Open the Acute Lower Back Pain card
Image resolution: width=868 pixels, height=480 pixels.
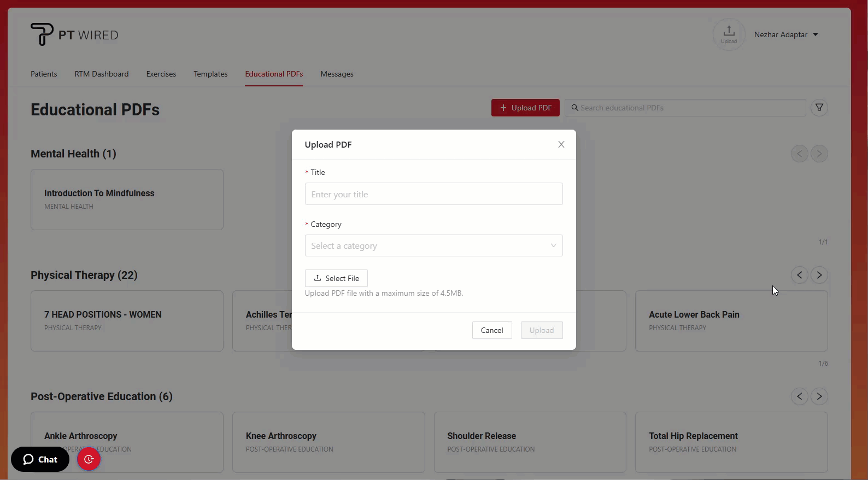(731, 321)
